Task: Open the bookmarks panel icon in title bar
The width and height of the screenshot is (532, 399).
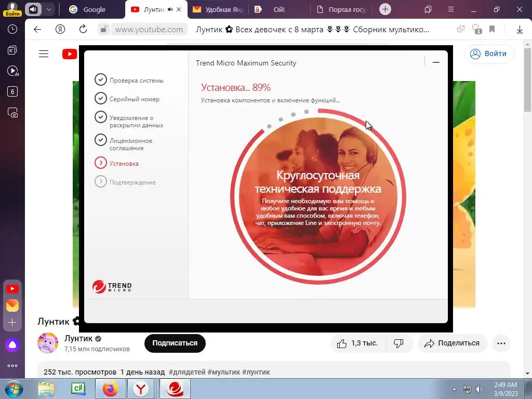Action: pyautogui.click(x=428, y=9)
